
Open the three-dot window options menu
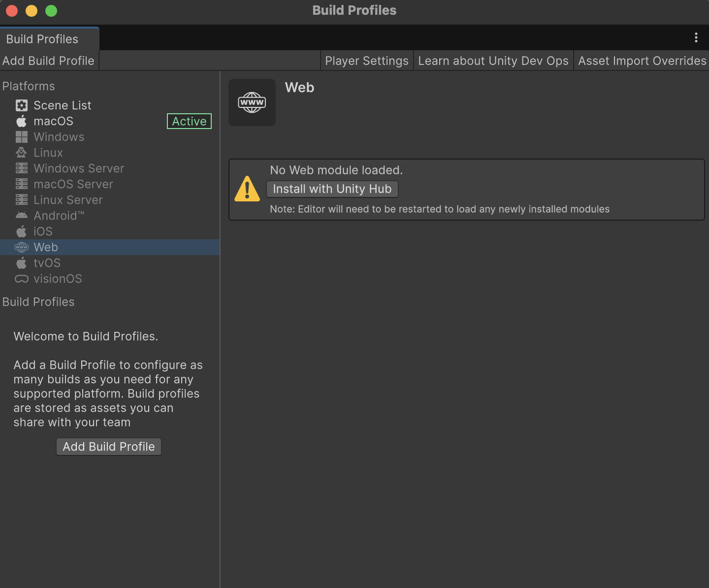click(696, 37)
